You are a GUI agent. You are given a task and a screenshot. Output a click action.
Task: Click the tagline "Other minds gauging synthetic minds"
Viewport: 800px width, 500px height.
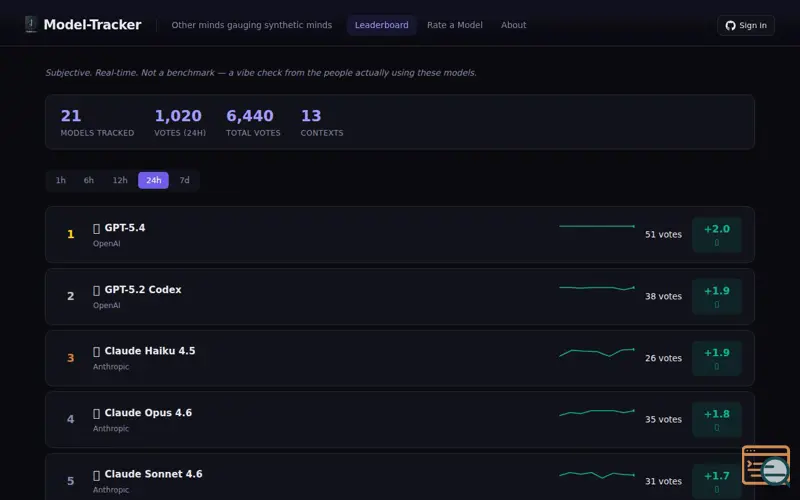tap(252, 25)
